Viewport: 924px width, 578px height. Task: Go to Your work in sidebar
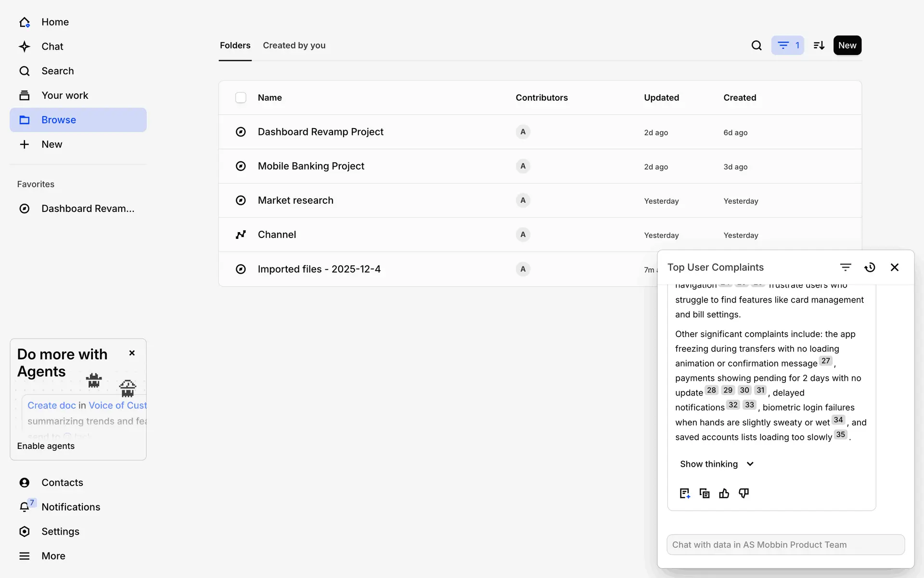click(x=64, y=95)
